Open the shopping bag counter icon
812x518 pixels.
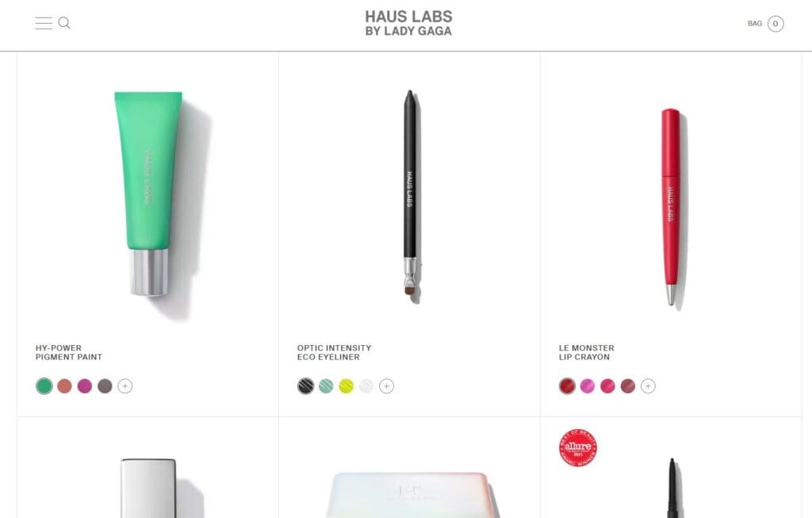(776, 23)
